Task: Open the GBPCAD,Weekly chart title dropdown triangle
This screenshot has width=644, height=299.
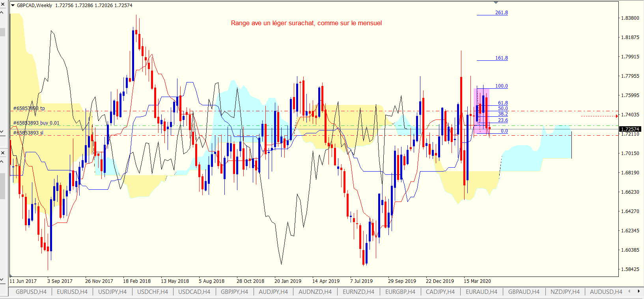Action: point(13,6)
